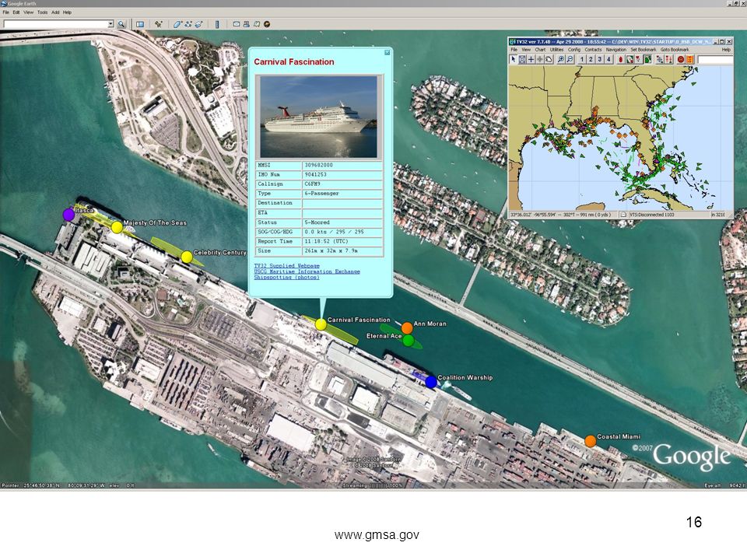747x560 pixels.
Task: Click the TV32 view preset 4 button
Action: click(x=608, y=59)
